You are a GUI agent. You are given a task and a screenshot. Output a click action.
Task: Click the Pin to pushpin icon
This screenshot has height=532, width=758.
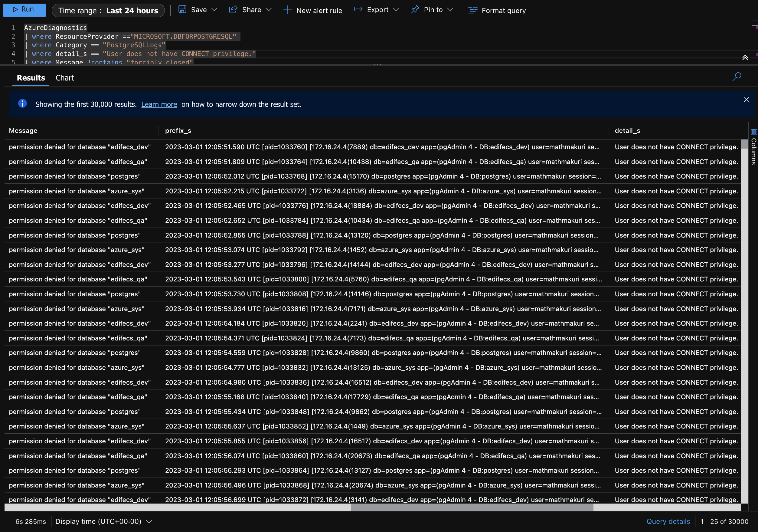click(x=415, y=10)
